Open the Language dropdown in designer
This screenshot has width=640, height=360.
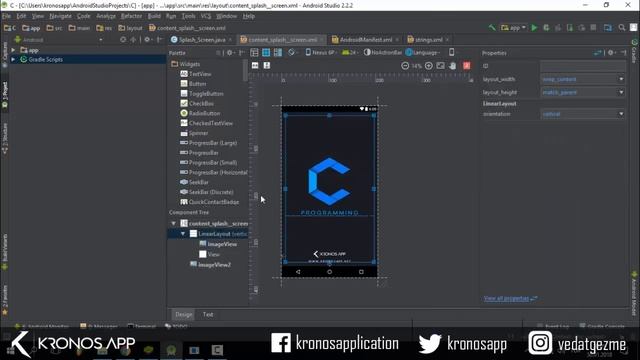pyautogui.click(x=423, y=52)
